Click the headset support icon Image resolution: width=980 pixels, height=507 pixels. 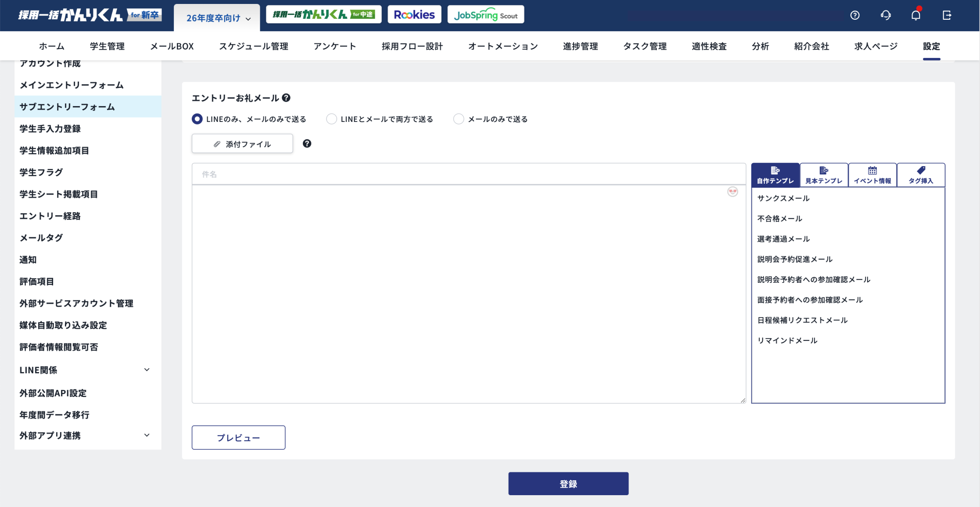tap(886, 14)
